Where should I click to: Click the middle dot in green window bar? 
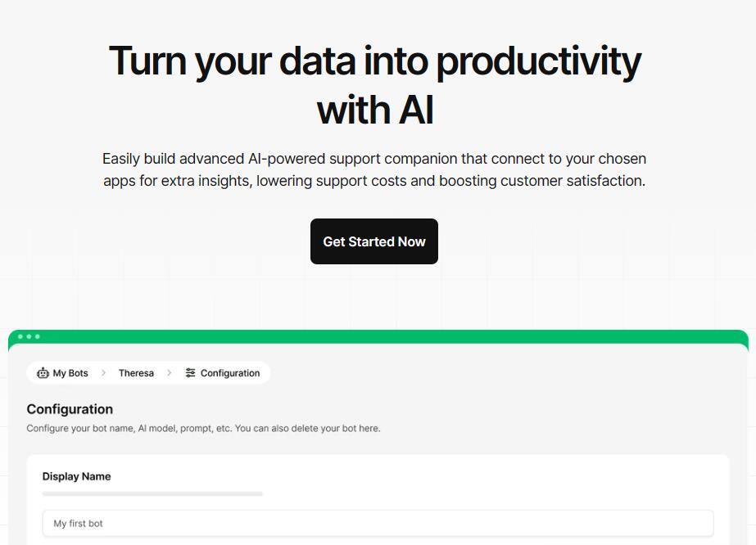tap(29, 336)
